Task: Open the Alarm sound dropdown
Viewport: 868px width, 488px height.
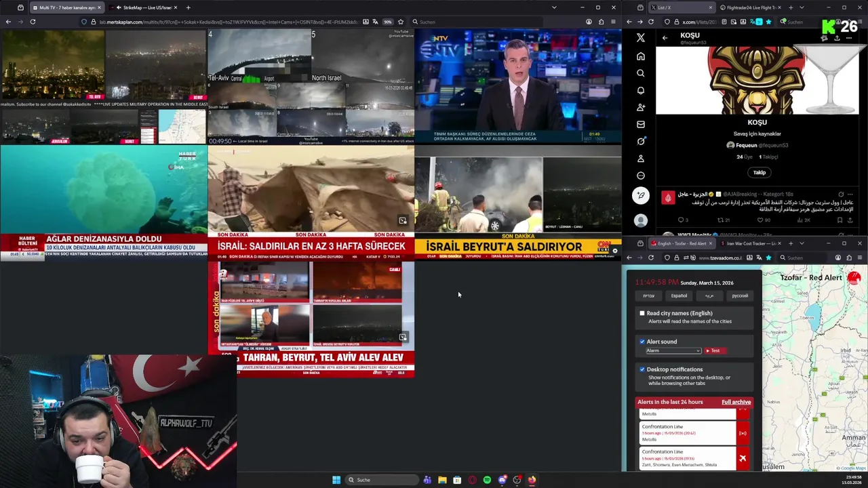Action: [673, 350]
